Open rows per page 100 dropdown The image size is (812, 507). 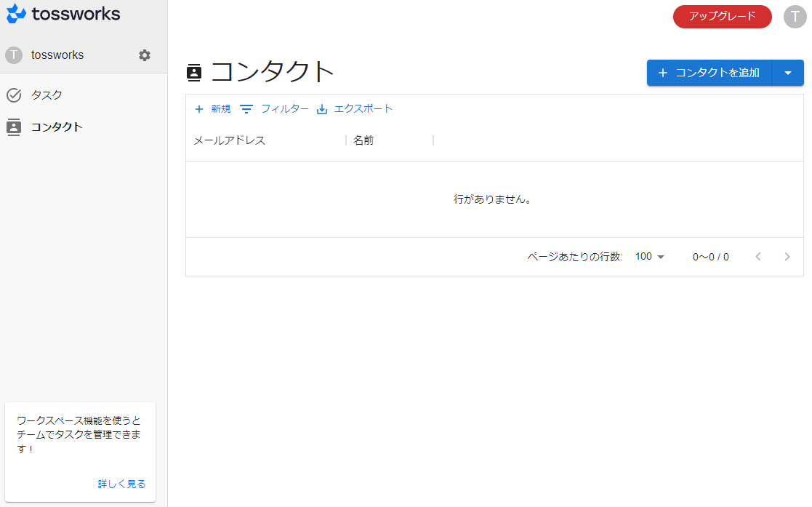[x=650, y=257]
